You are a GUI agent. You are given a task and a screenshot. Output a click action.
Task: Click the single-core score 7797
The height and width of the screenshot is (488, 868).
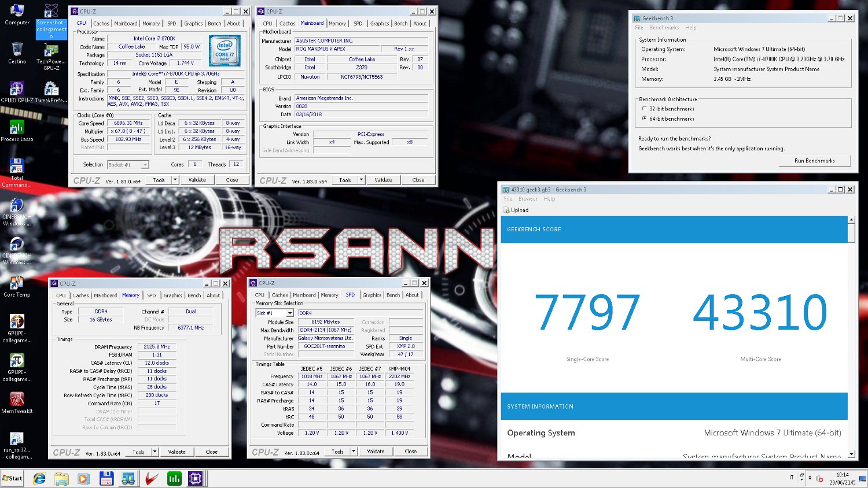pyautogui.click(x=587, y=312)
